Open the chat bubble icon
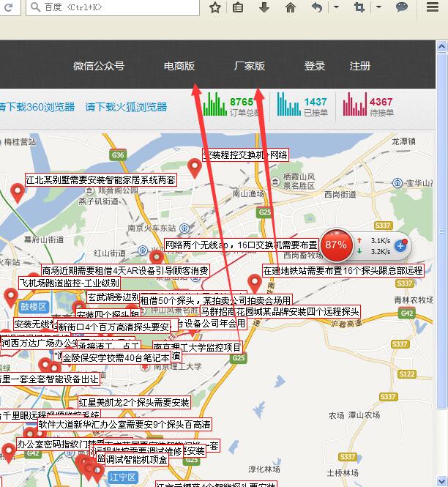 tap(402, 7)
